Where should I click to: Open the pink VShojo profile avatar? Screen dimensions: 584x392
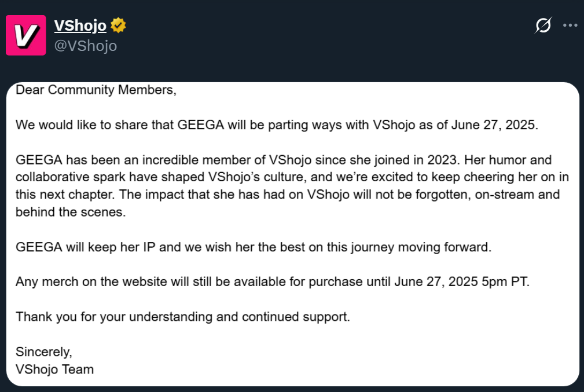26,35
